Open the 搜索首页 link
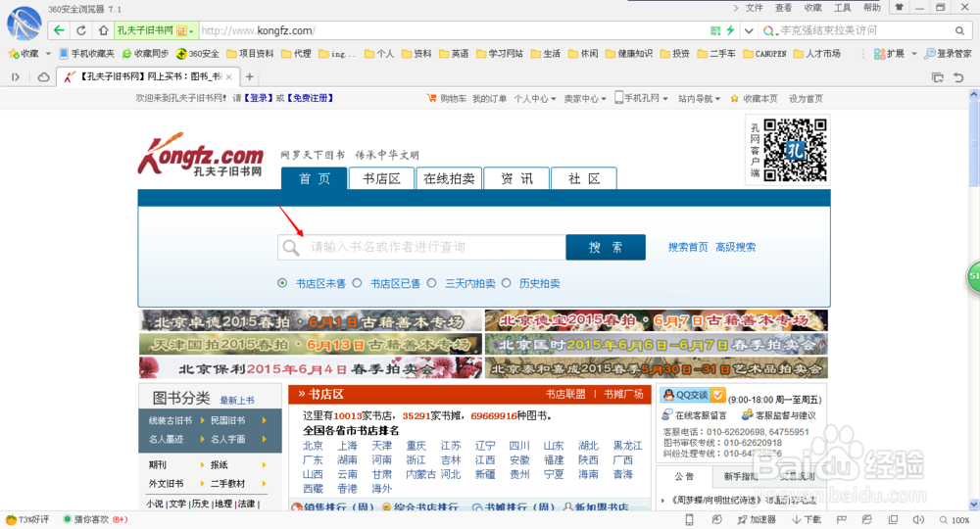 pos(688,247)
